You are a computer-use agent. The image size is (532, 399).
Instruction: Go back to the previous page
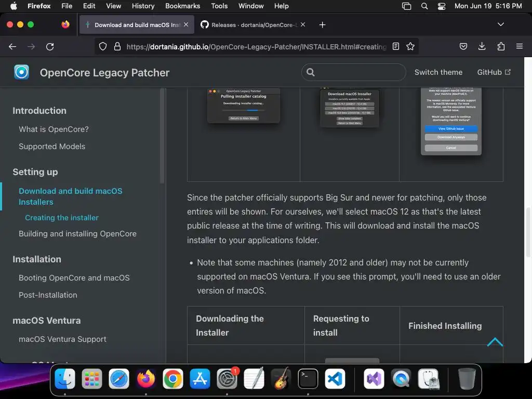tap(12, 46)
